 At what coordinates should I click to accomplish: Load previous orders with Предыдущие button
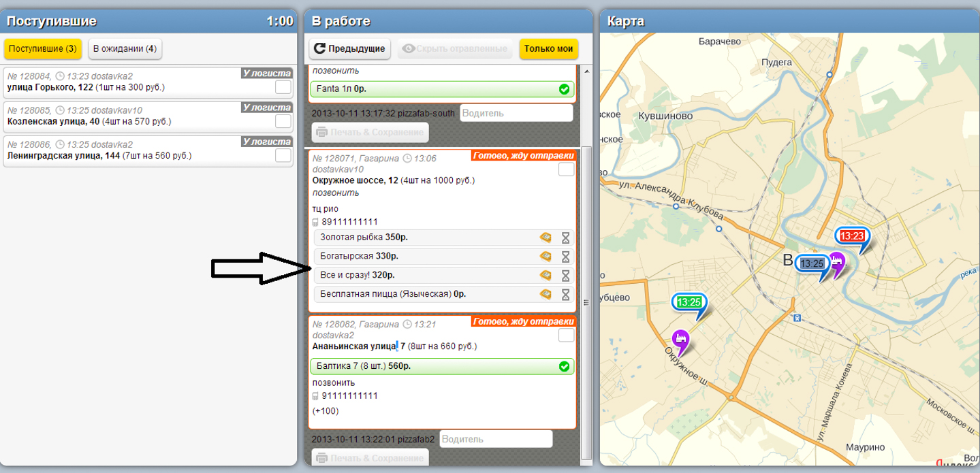[x=350, y=49]
